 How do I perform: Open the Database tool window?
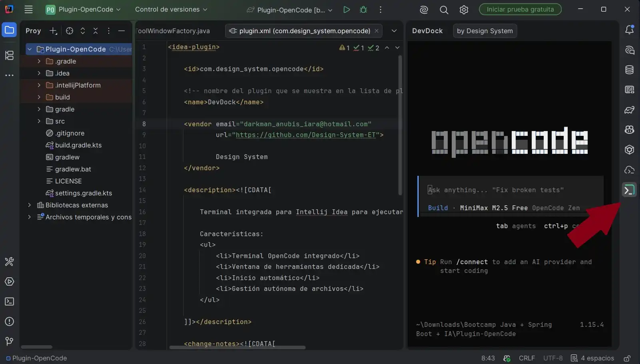coord(630,70)
